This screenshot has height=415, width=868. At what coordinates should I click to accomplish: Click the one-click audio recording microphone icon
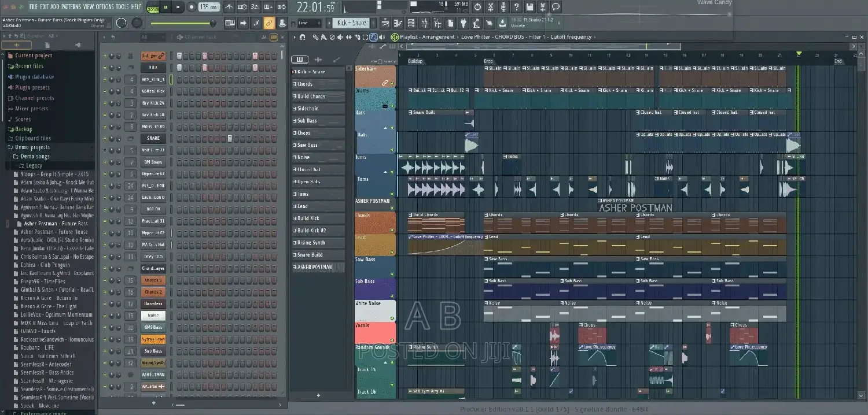click(503, 7)
